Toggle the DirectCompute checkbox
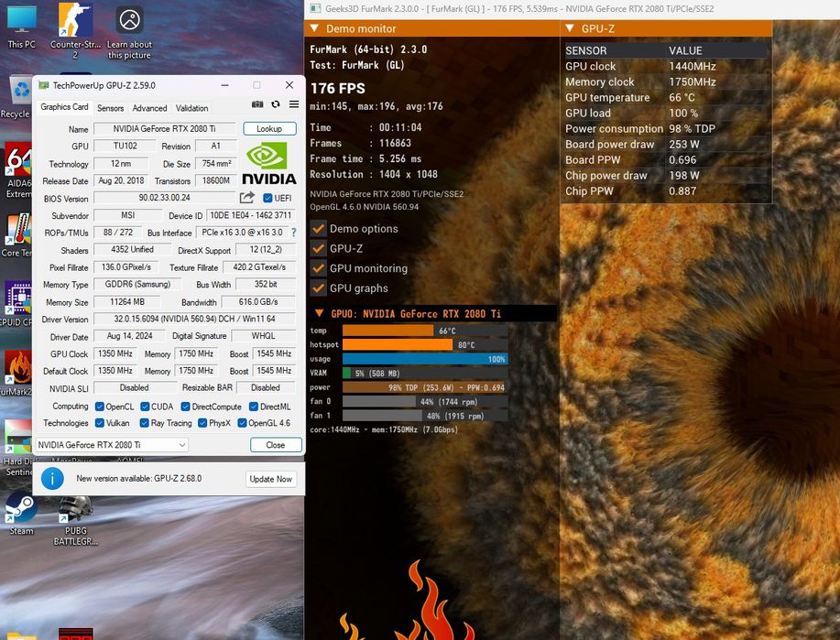The width and height of the screenshot is (840, 640). click(185, 407)
